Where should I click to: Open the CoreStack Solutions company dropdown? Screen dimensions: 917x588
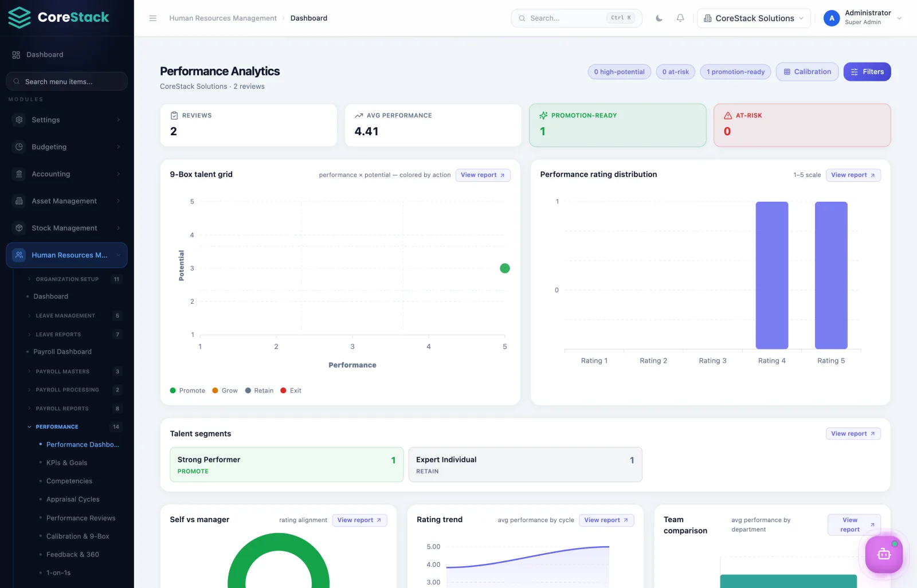pyautogui.click(x=754, y=18)
